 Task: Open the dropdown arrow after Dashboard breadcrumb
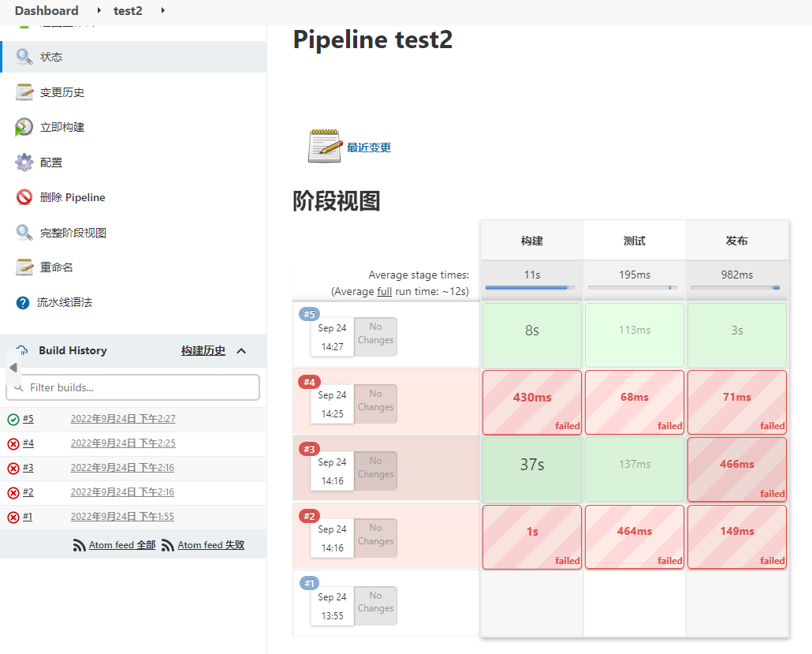99,10
